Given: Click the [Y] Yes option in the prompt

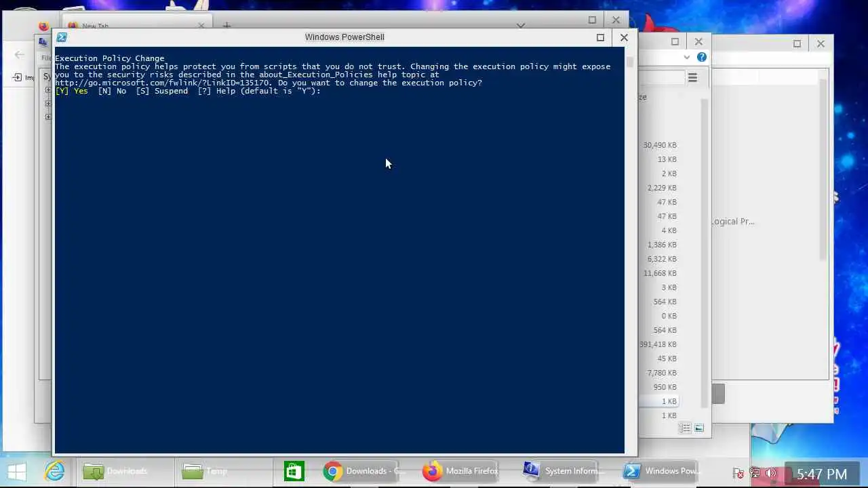Looking at the screenshot, I should point(71,91).
